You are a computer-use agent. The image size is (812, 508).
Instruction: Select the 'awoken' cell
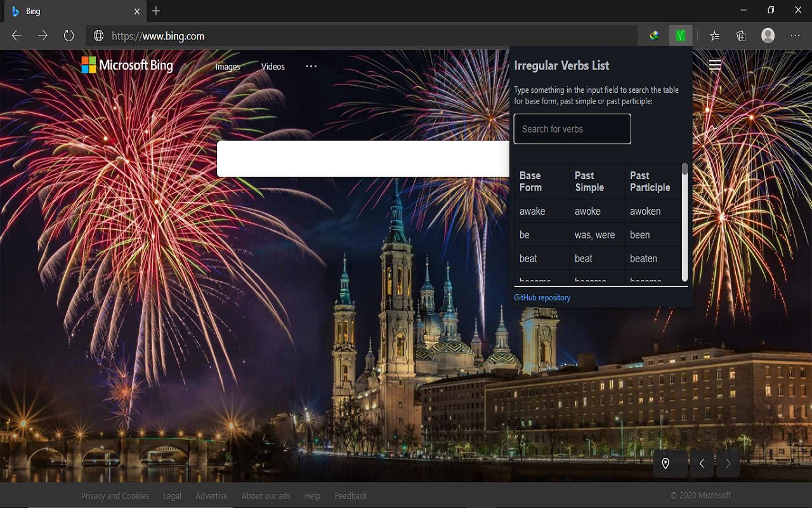[x=653, y=211]
